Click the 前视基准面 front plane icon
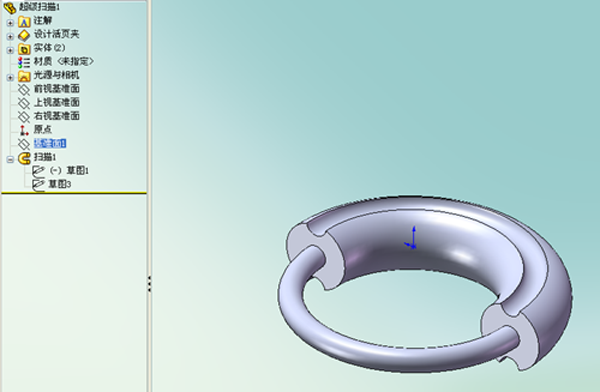Viewport: 600px width, 392px height. coord(24,90)
